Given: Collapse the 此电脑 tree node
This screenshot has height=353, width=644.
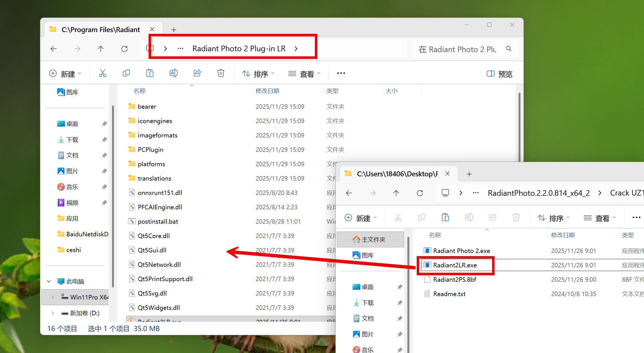Looking at the screenshot, I should pos(49,281).
